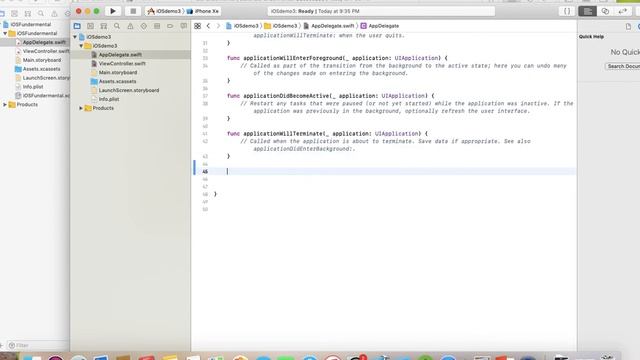Viewport: 640px width, 360px height.
Task: Open Main.storyboard in iOSdemo3 navigator
Action: click(118, 73)
